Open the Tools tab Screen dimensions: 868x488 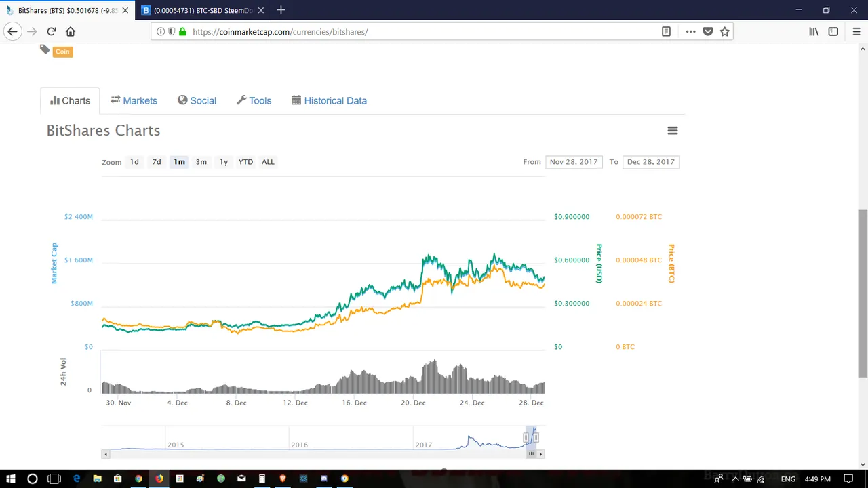pos(254,100)
